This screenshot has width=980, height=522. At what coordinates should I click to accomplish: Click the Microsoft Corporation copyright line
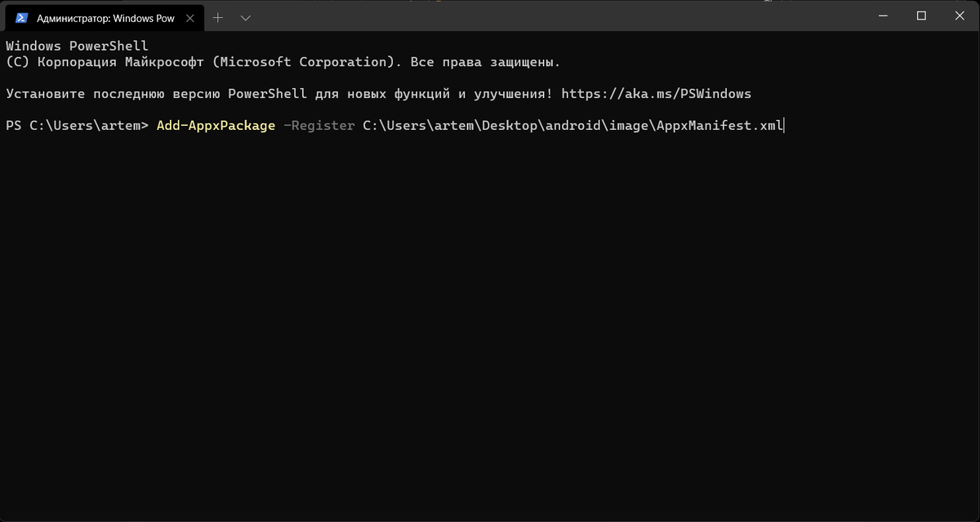(282, 62)
